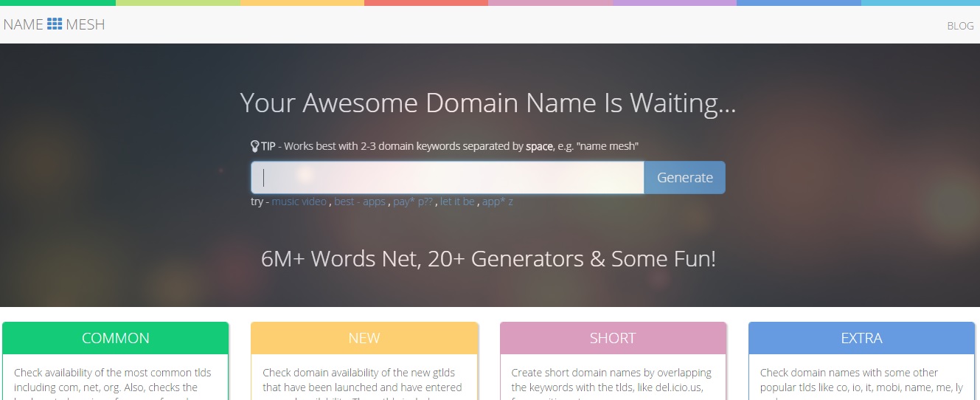The width and height of the screenshot is (980, 400).
Task: Select the yellow NEW category header
Action: 364,338
